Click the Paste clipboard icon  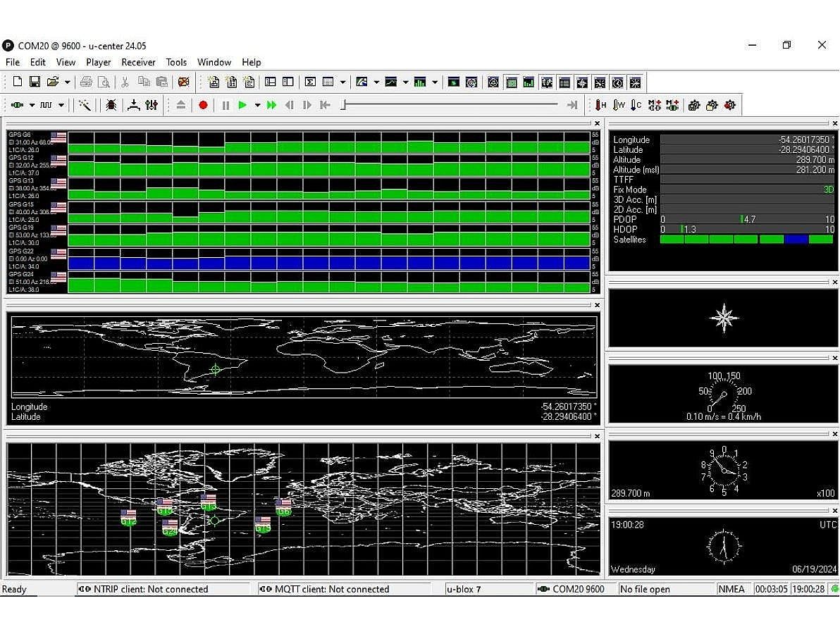pyautogui.click(x=162, y=82)
